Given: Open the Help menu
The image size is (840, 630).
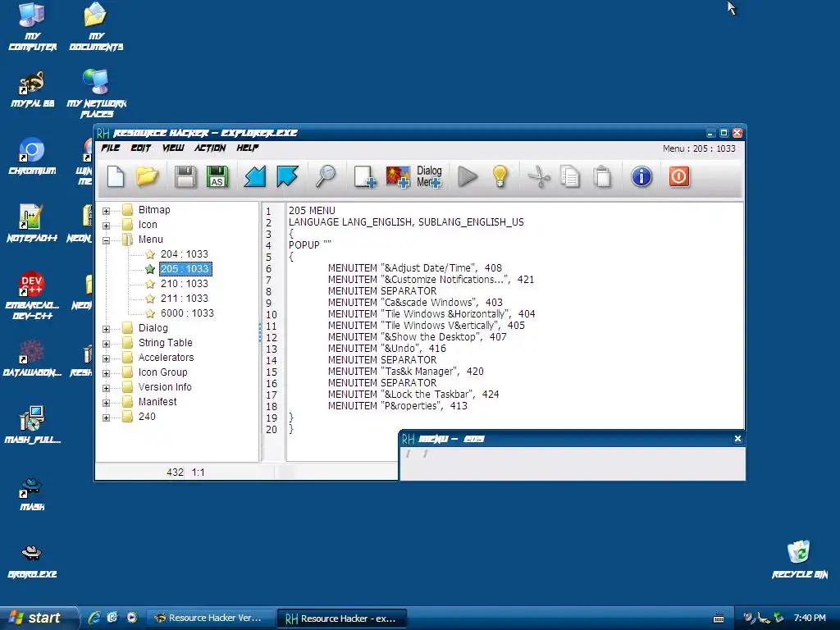Looking at the screenshot, I should (248, 148).
